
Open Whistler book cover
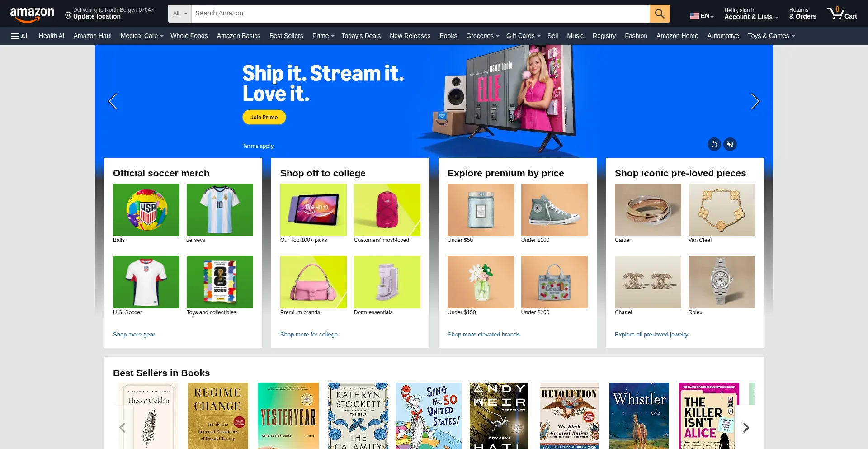click(x=639, y=416)
